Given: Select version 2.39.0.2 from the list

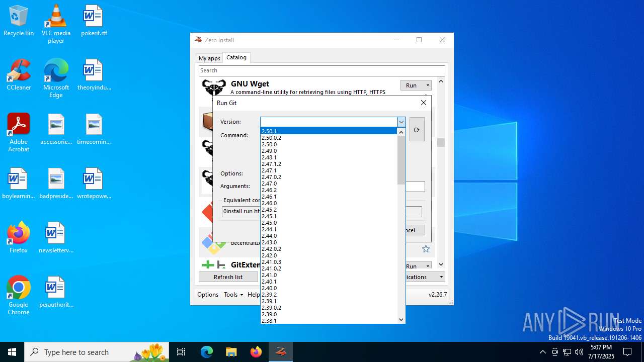Looking at the screenshot, I should pyautogui.click(x=329, y=308).
